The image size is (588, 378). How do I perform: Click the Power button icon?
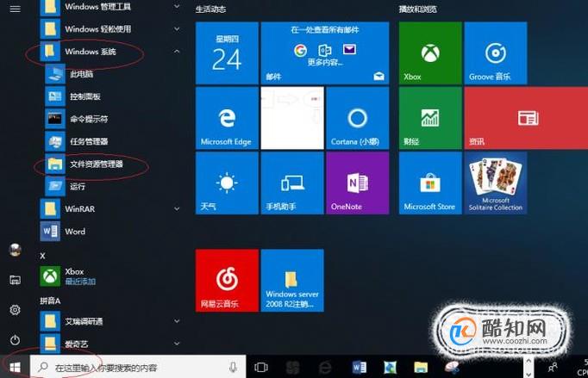tap(15, 340)
